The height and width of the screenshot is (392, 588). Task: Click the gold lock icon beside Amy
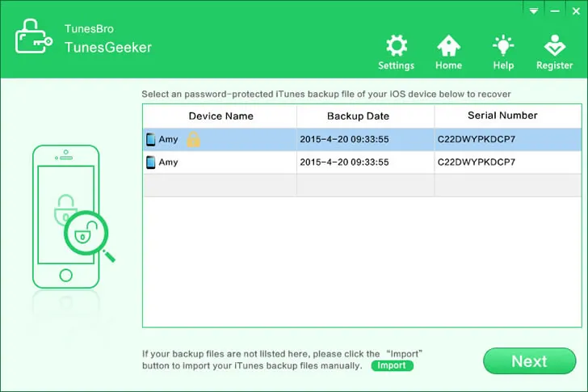(193, 140)
